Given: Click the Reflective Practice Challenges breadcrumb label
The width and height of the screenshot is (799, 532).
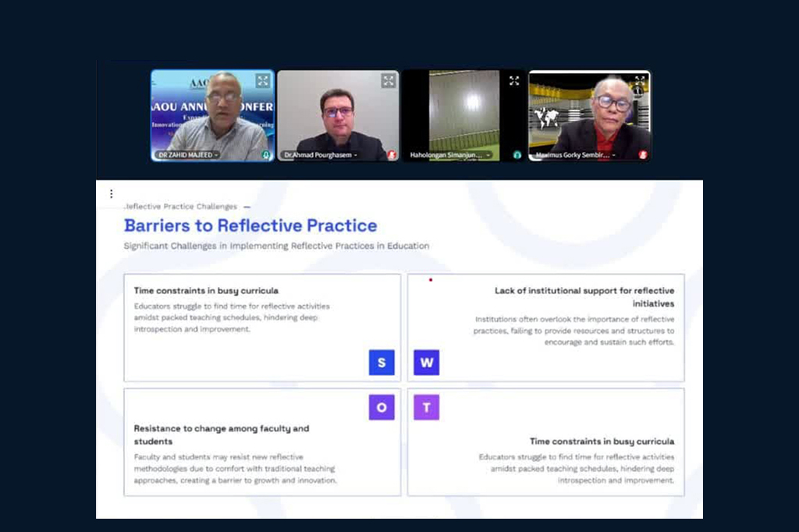Looking at the screenshot, I should (x=181, y=207).
